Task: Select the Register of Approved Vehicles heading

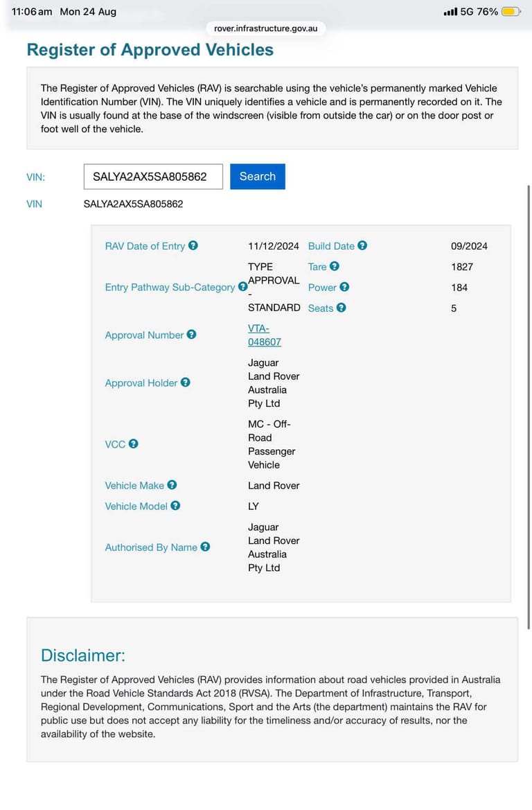Action: coord(150,50)
